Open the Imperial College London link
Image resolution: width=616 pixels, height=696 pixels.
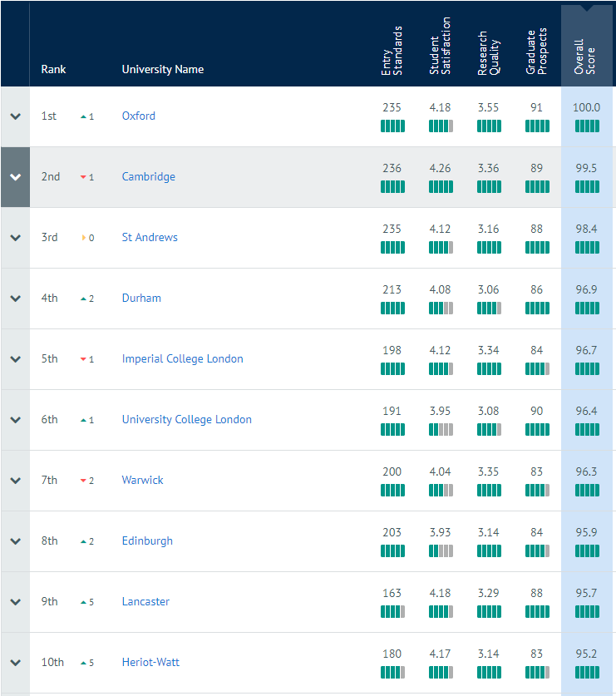[182, 358]
